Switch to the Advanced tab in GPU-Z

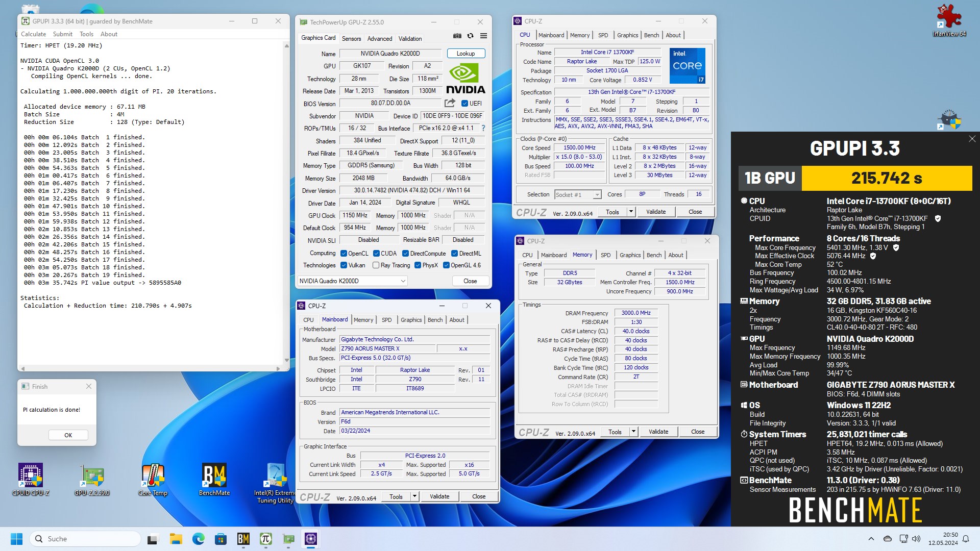tap(380, 39)
